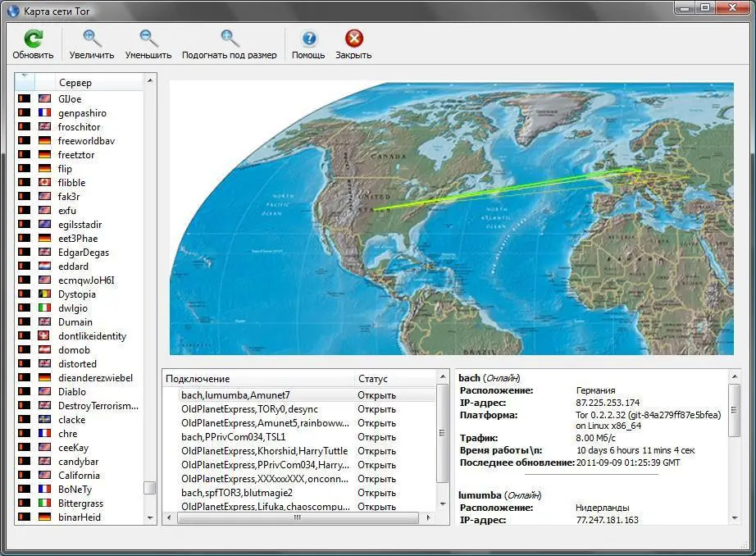This screenshot has width=756, height=556.
Task: Sort server list by Сервер column header
Action: coord(99,83)
